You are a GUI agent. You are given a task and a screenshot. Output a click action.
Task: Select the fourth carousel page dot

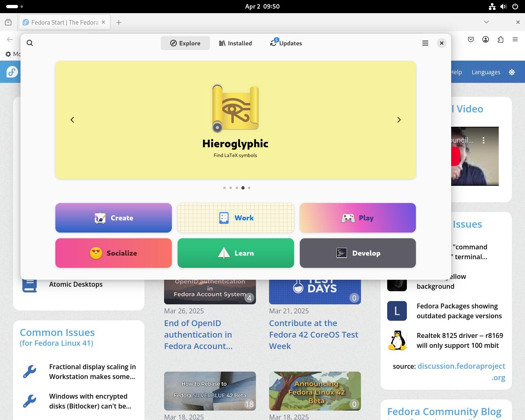(x=243, y=188)
